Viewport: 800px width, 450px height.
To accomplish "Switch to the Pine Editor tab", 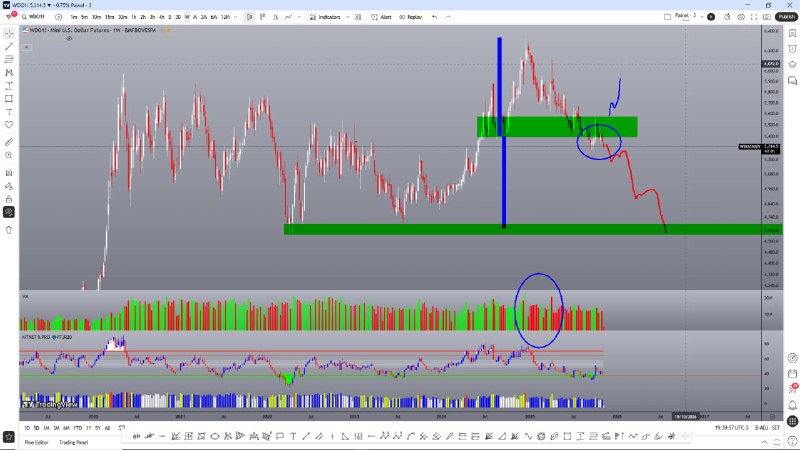I will click(x=37, y=441).
